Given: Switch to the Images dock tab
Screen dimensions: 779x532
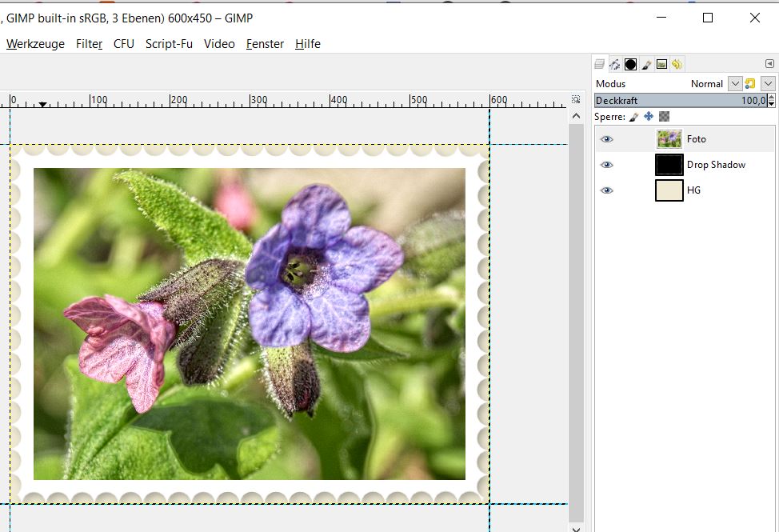Looking at the screenshot, I should coord(661,65).
